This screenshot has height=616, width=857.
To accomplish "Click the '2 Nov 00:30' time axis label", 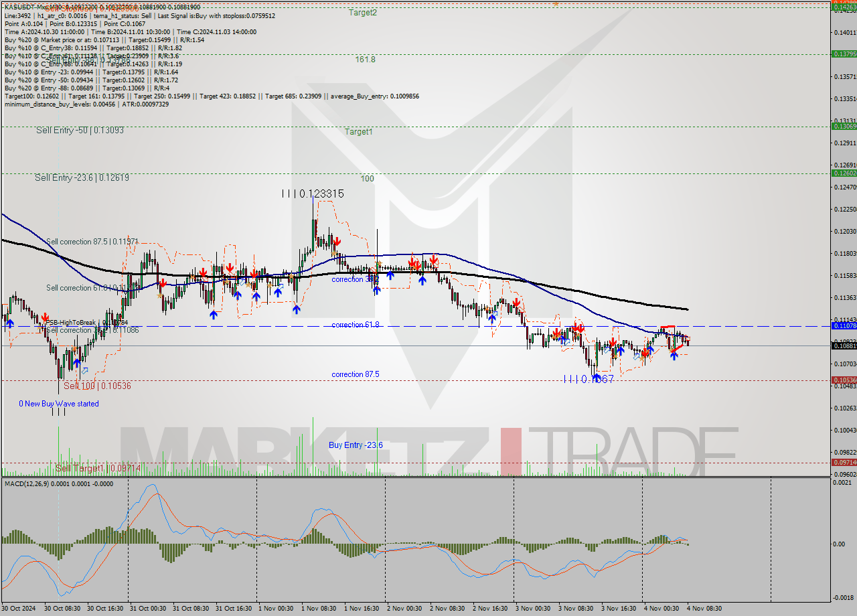I will click(x=403, y=609).
